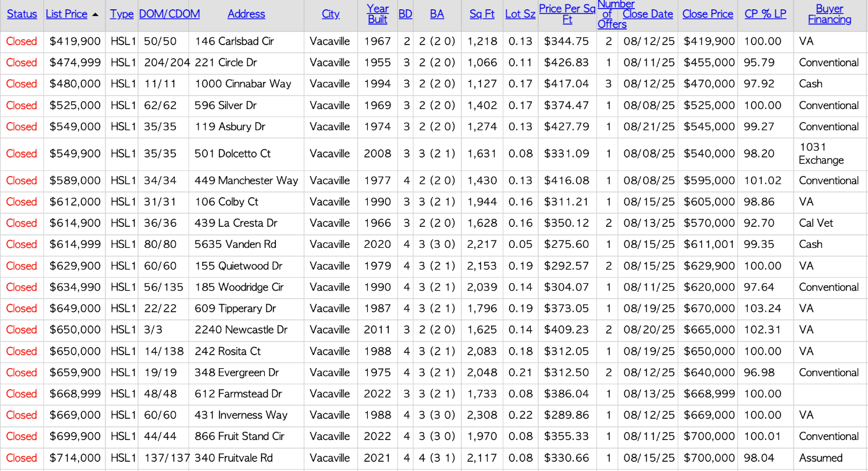This screenshot has width=868, height=471.
Task: Sort the table by Year Built
Action: (378, 14)
